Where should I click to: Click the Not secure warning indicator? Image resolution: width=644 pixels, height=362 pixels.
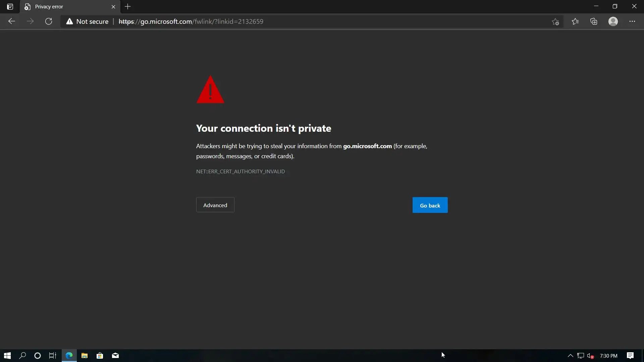pyautogui.click(x=88, y=21)
